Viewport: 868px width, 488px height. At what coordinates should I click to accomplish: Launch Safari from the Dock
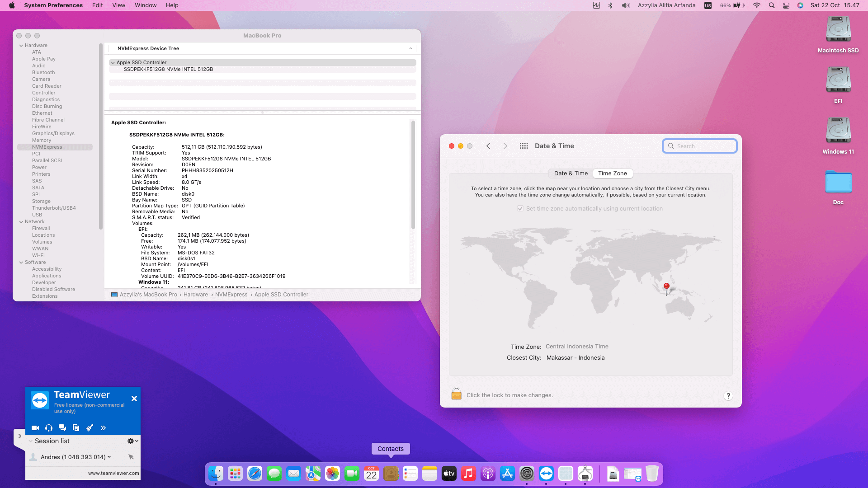255,474
